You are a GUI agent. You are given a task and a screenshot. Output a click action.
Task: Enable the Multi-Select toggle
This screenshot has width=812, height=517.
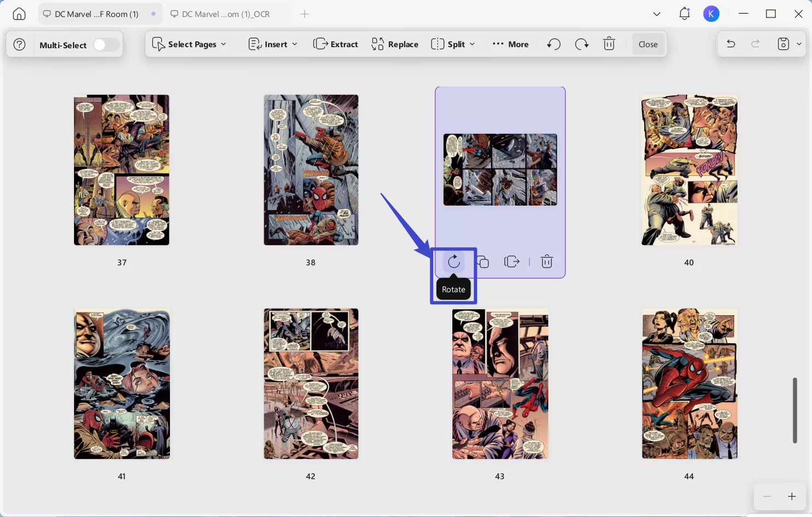(x=106, y=44)
